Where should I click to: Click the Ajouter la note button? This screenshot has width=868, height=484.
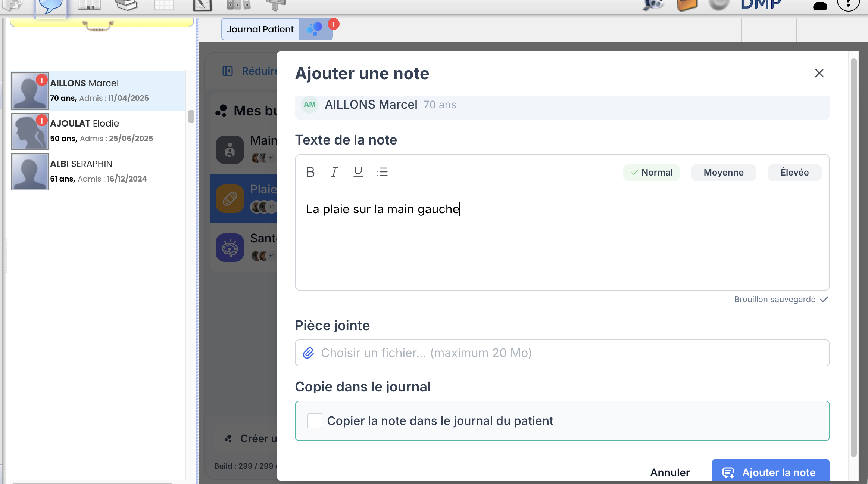[770, 472]
